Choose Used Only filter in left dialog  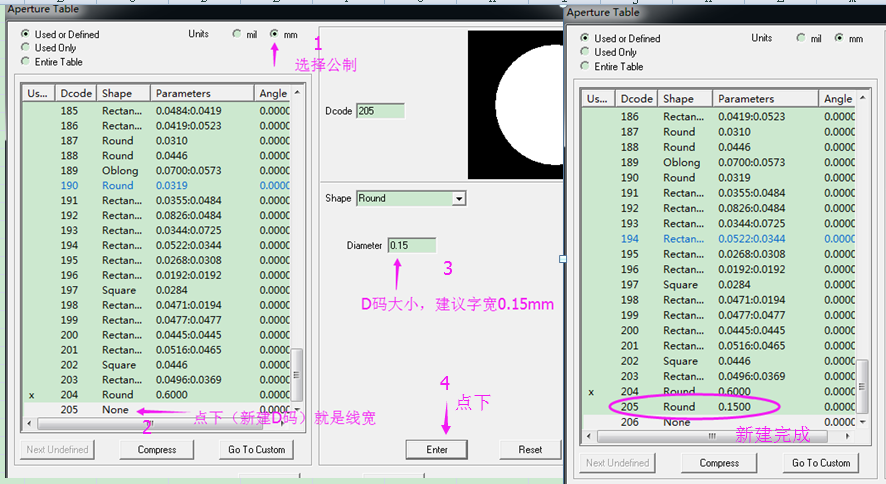tap(25, 48)
